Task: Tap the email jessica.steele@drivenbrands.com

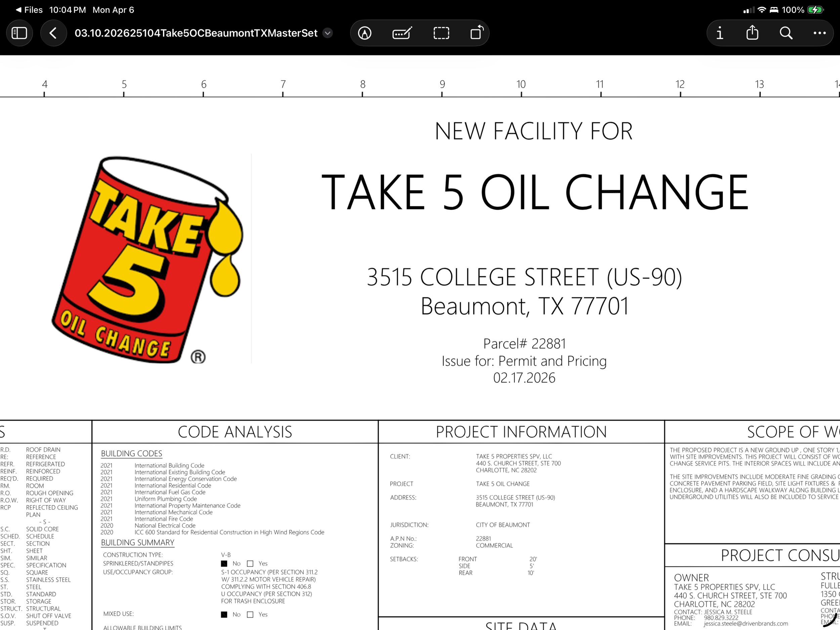Action: [746, 624]
